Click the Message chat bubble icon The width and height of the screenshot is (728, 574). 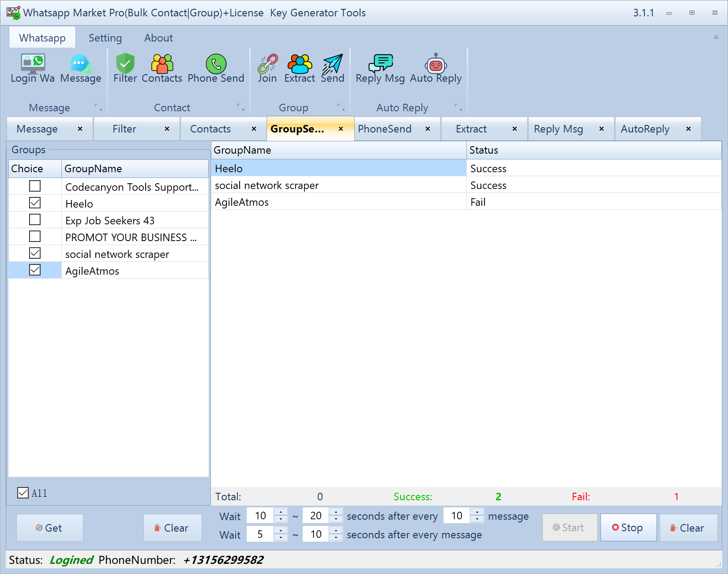point(81,68)
